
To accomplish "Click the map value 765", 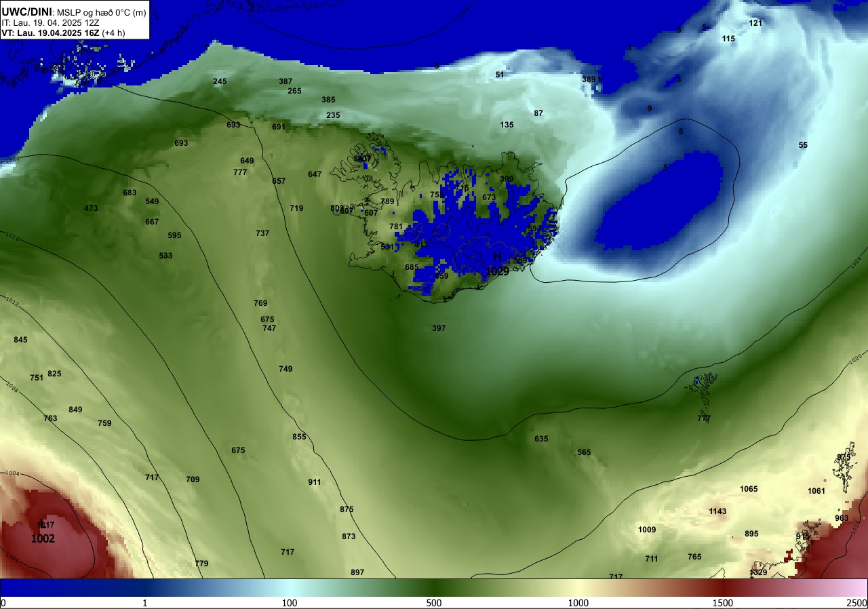I will tap(694, 557).
